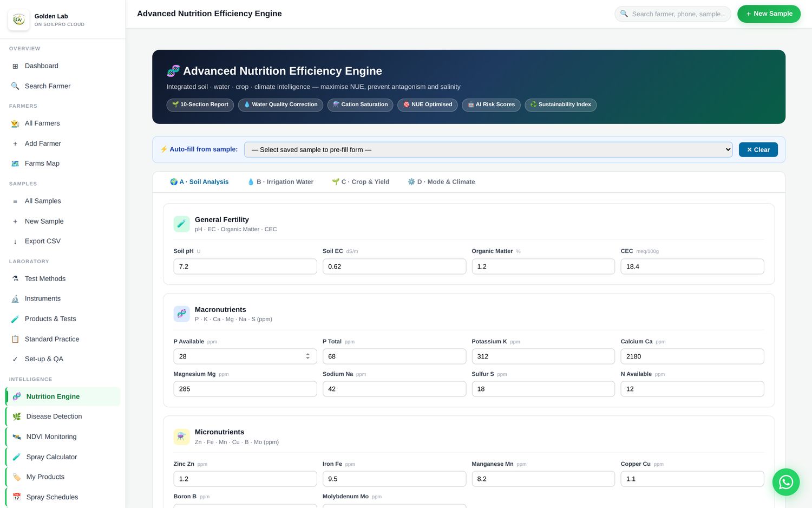The height and width of the screenshot is (508, 812).
Task: Click the Export CSV download arrow icon
Action: (15, 242)
